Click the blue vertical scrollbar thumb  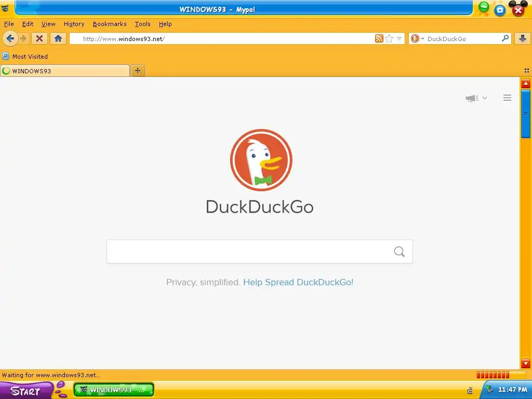[x=526, y=114]
